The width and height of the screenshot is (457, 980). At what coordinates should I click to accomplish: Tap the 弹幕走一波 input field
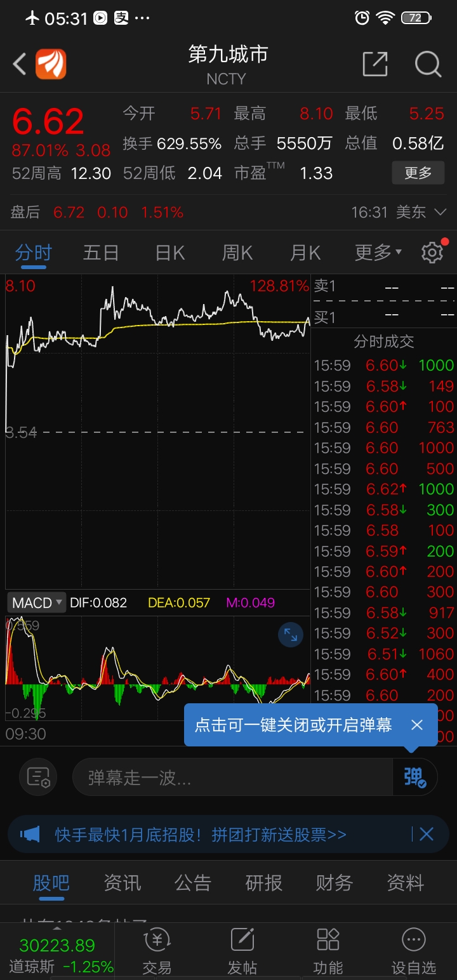click(x=232, y=777)
